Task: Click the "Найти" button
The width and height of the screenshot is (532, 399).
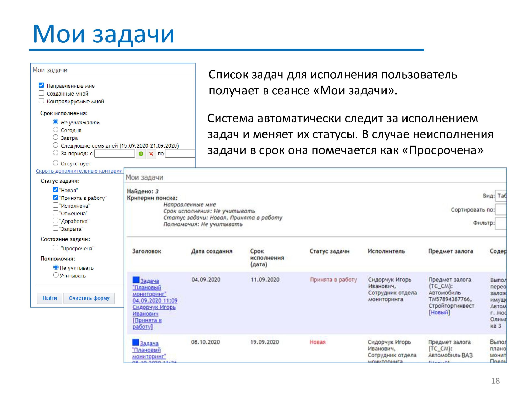Action: [49, 298]
